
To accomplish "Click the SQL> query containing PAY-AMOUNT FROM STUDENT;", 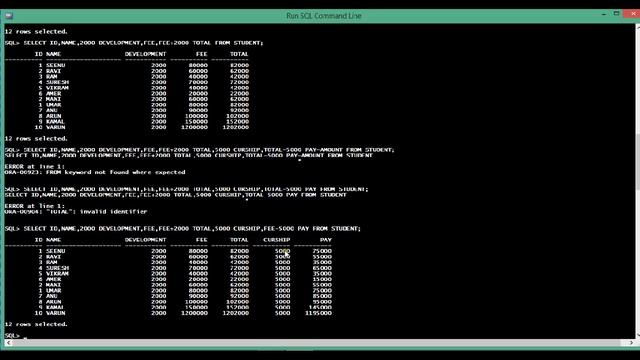I will tap(200, 150).
